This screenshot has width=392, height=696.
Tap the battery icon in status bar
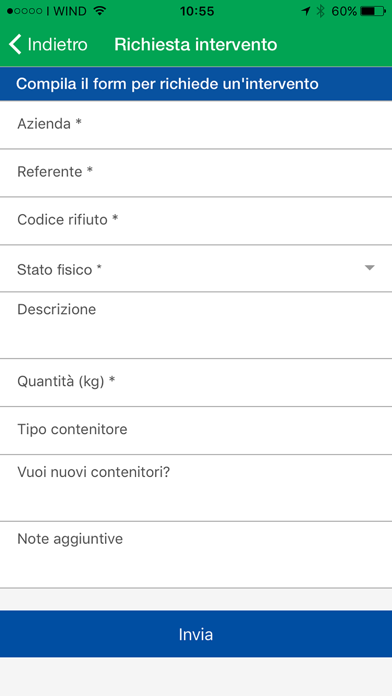pos(373,11)
